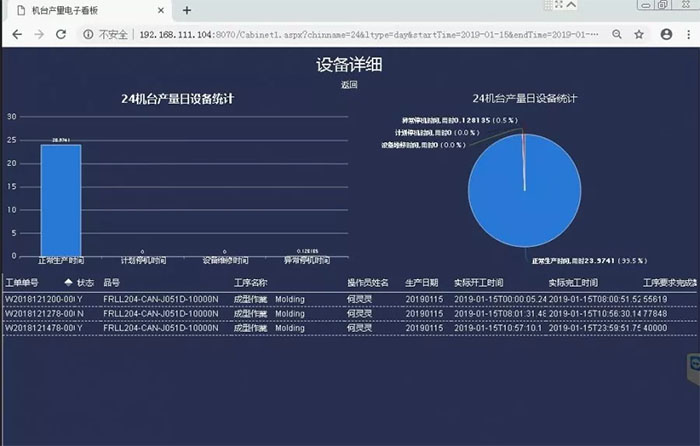This screenshot has height=446, width=700.
Task: Close the 机台产量电子看板 tab
Action: coord(160,10)
